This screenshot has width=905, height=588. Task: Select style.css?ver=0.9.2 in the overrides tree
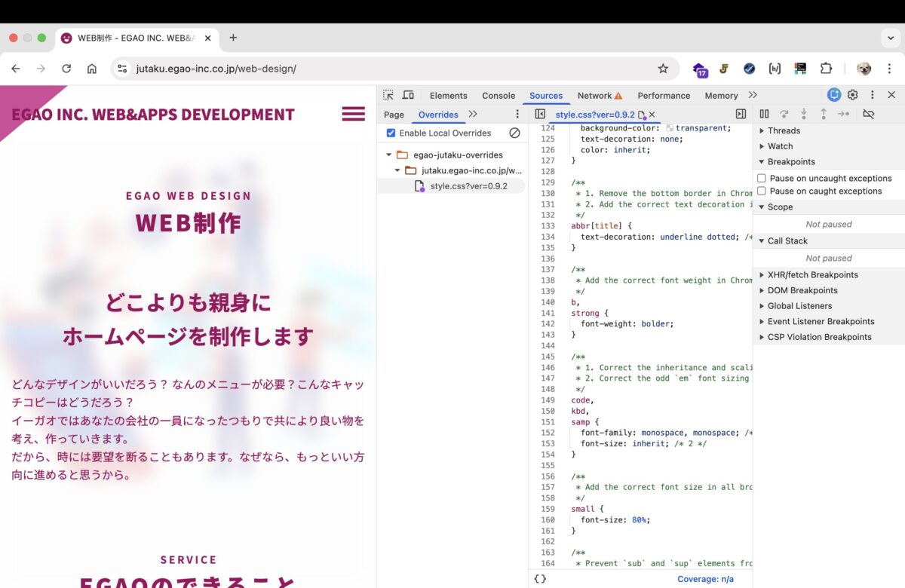[468, 186]
